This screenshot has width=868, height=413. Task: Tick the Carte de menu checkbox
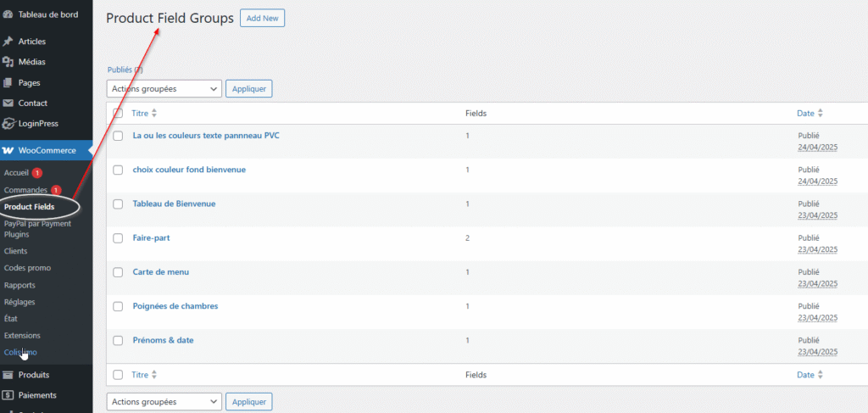pos(119,272)
